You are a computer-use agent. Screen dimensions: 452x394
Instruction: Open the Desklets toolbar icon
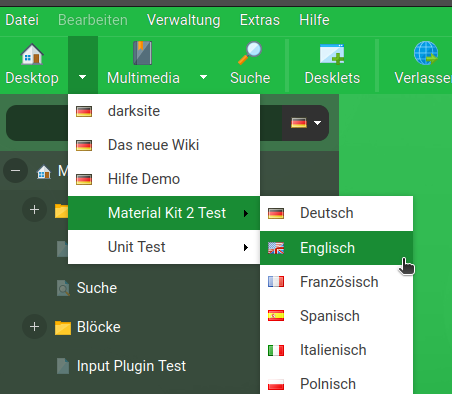click(x=332, y=54)
